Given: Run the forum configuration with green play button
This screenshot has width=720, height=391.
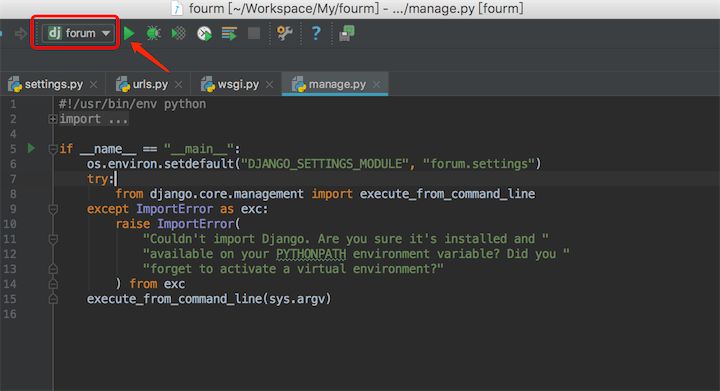Looking at the screenshot, I should pos(129,33).
